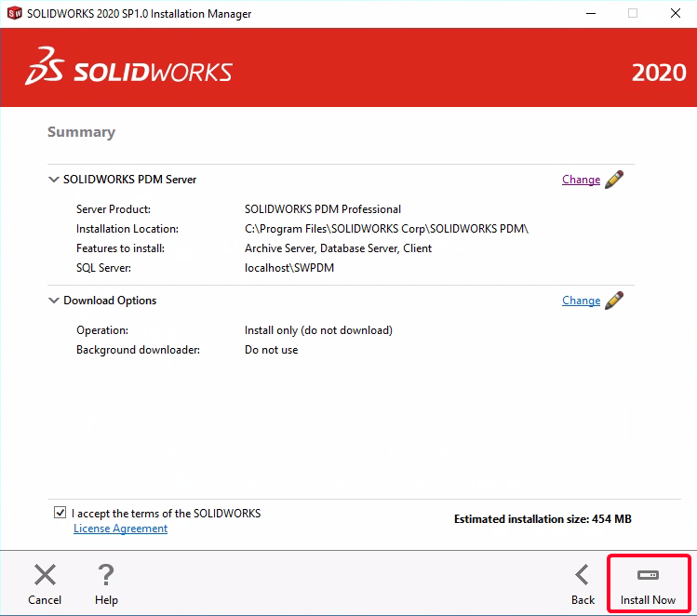Cancel the installation
Screen dimensions: 697x616
[45, 585]
